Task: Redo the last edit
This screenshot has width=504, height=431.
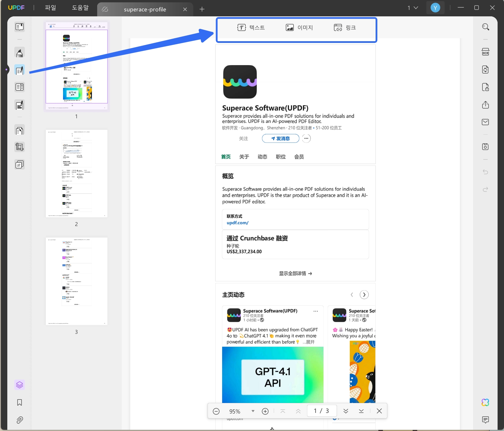Action: [x=485, y=189]
